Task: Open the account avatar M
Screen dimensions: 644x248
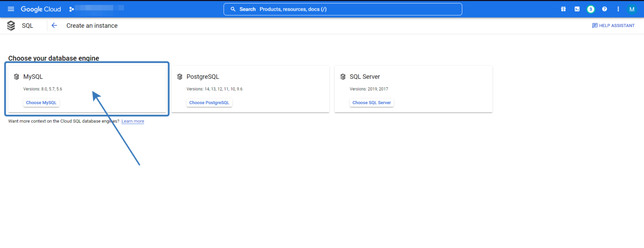Action: coord(632,9)
